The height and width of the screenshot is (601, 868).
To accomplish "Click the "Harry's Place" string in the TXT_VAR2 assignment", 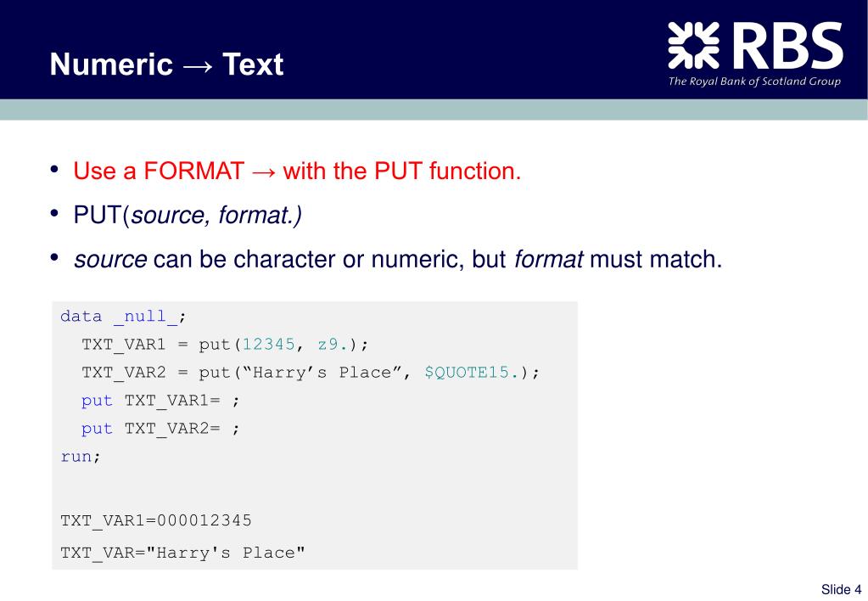I will 322,373.
